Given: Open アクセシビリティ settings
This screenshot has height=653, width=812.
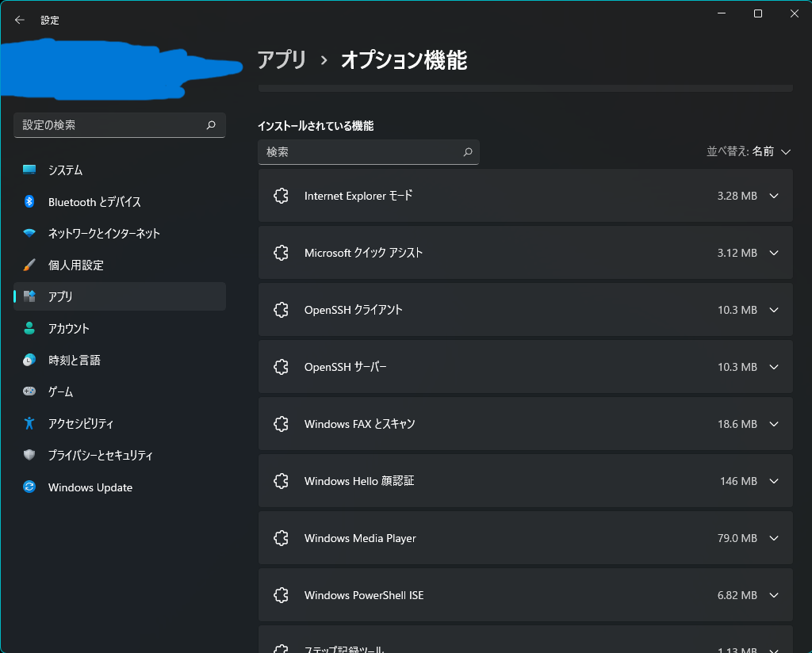Looking at the screenshot, I should [x=120, y=423].
